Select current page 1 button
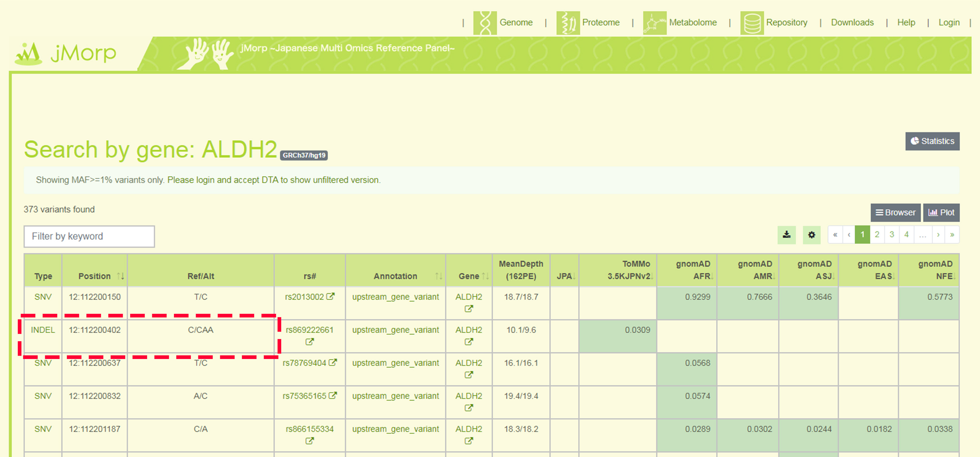 863,234
